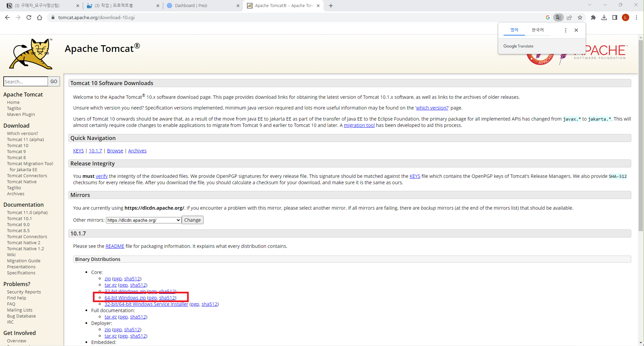
Task: Open Security Reports link
Action: tap(24, 292)
